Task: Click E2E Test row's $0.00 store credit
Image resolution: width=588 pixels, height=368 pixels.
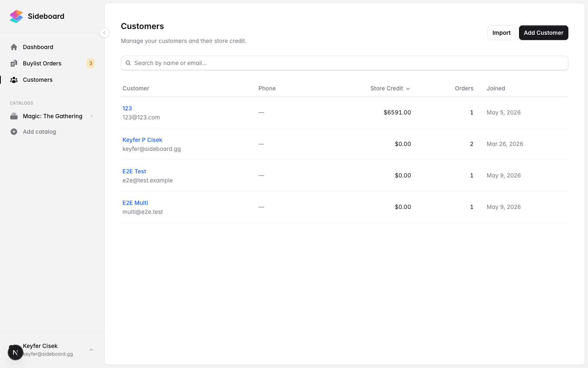Action: coord(403,175)
